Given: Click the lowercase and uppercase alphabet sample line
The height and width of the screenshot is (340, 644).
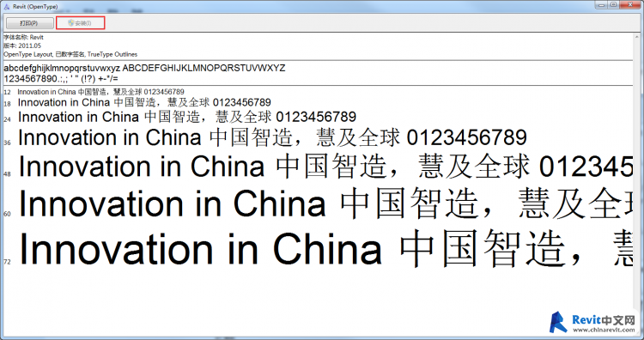Looking at the screenshot, I should click(144, 68).
